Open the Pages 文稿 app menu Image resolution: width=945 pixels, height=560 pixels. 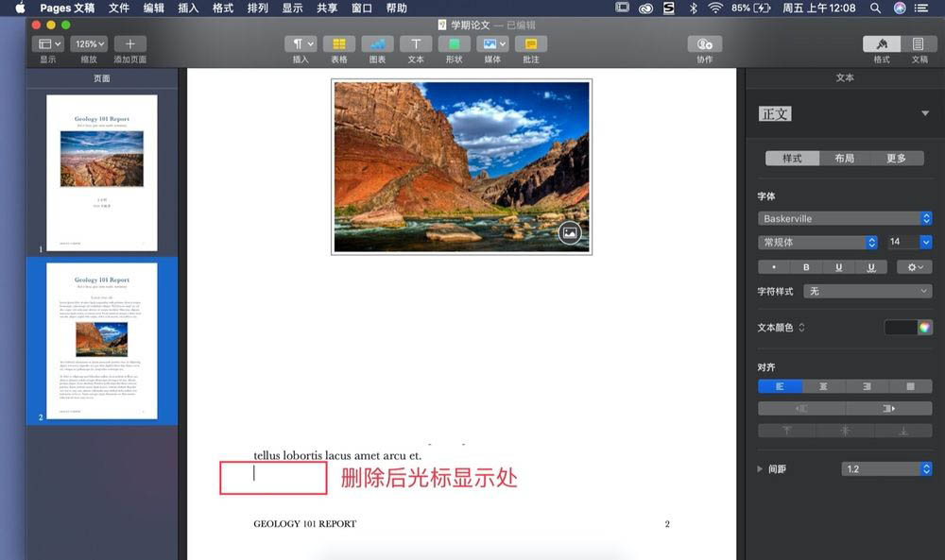pos(67,8)
